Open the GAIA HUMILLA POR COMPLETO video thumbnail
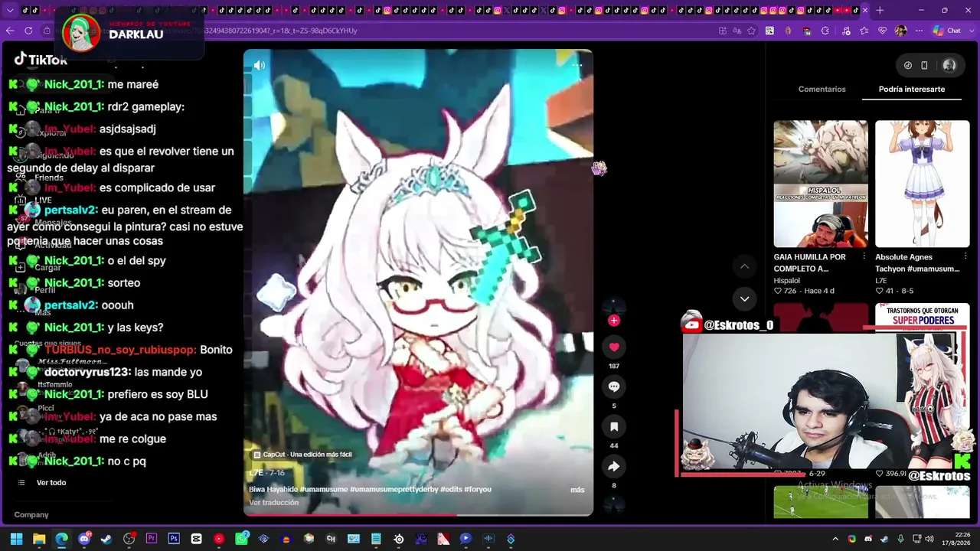This screenshot has height=551, width=980. pos(821,184)
